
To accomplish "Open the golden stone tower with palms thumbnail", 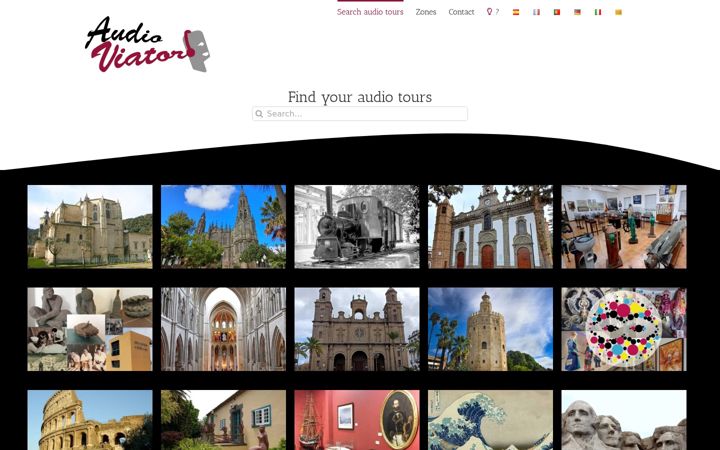I will pyautogui.click(x=490, y=329).
